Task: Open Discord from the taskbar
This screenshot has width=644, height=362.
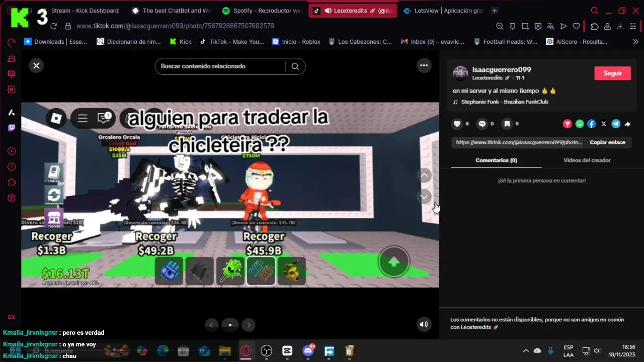Action: (x=308, y=351)
